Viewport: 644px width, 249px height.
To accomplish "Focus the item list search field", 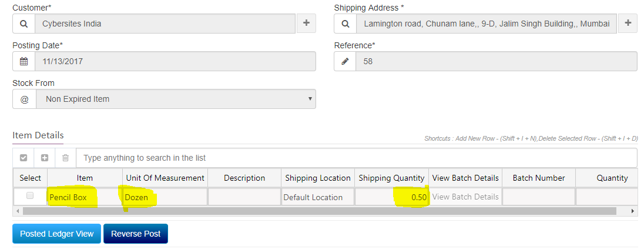I will point(357,158).
